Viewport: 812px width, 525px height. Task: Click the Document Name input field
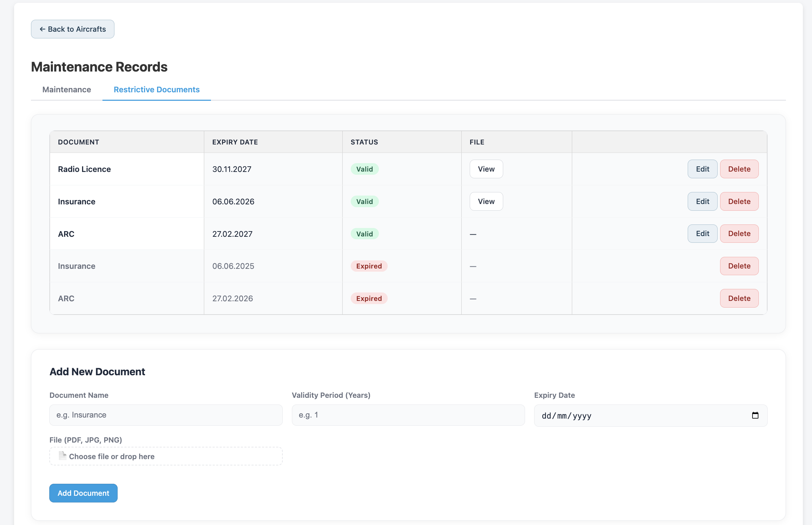[x=166, y=415]
